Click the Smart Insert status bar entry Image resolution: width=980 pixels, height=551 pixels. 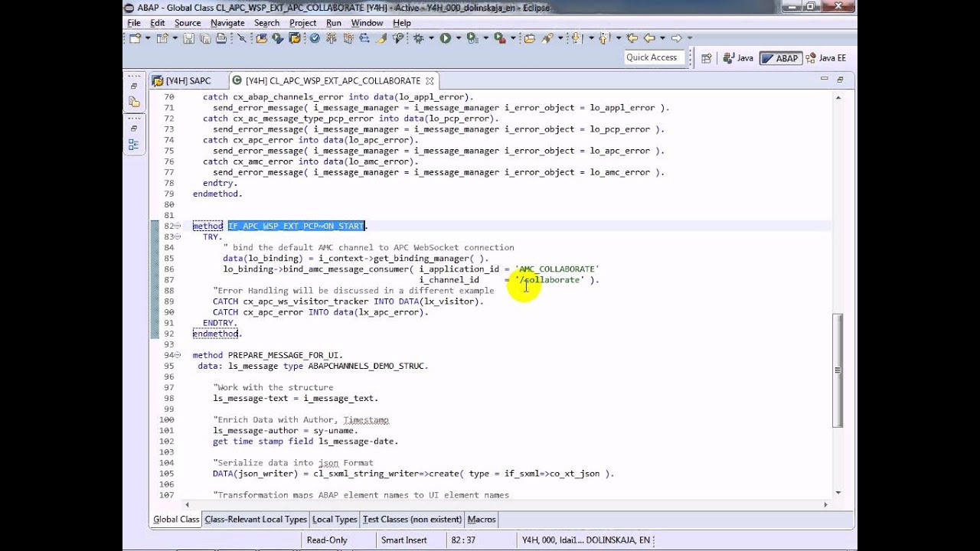click(x=404, y=540)
